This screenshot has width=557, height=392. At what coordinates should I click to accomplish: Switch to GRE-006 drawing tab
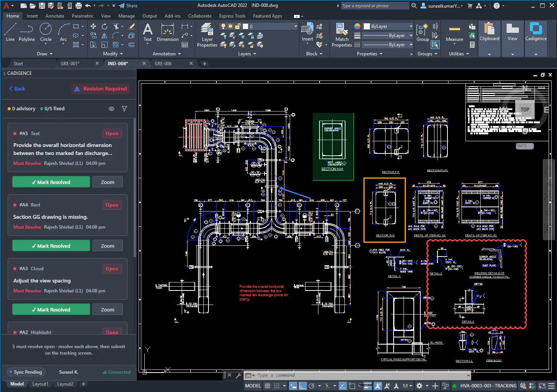[163, 64]
